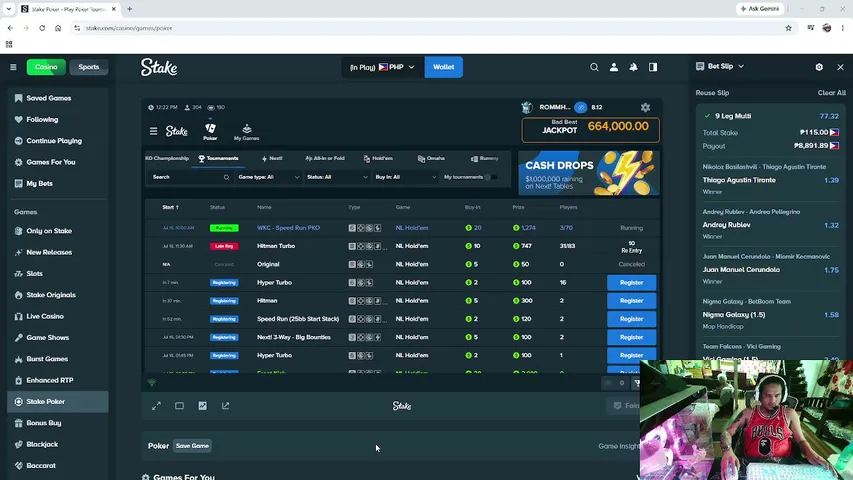Screen dimensions: 853x480
Task: Click the Stake logo in header
Action: [x=159, y=67]
